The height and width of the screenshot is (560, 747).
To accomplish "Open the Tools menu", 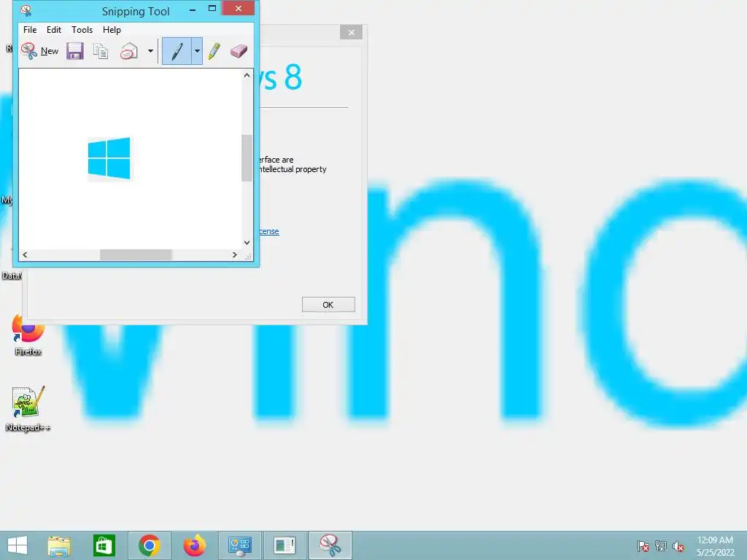I will [82, 29].
